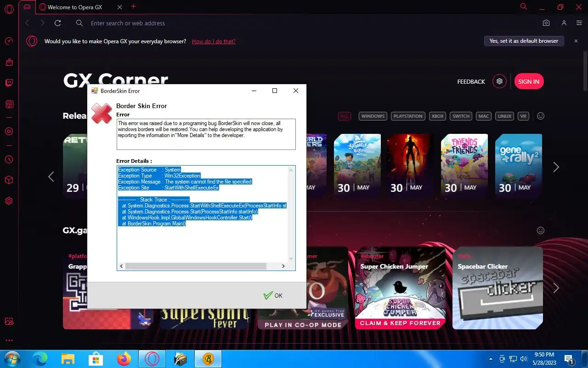Click the Exception Message line text
This screenshot has width=588, height=368.
click(185, 182)
